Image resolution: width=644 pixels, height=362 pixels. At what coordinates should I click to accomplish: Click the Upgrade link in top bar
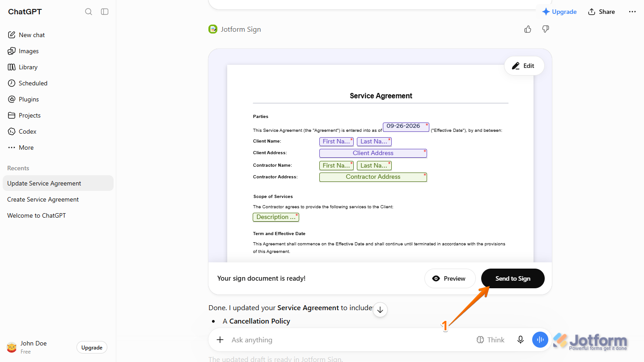click(559, 12)
